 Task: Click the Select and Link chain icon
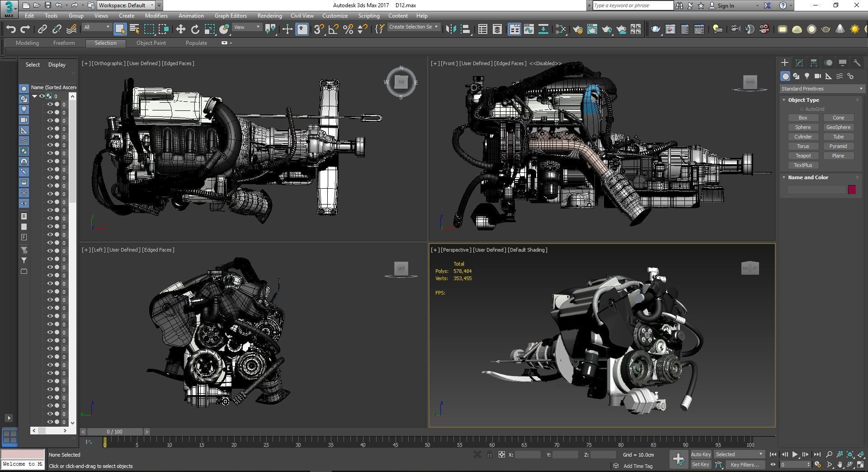(x=42, y=29)
